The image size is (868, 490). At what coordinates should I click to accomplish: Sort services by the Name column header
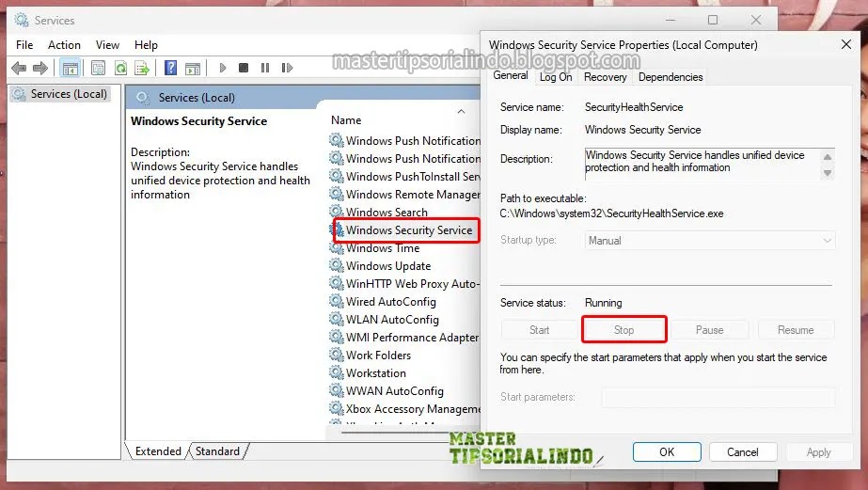(x=346, y=120)
